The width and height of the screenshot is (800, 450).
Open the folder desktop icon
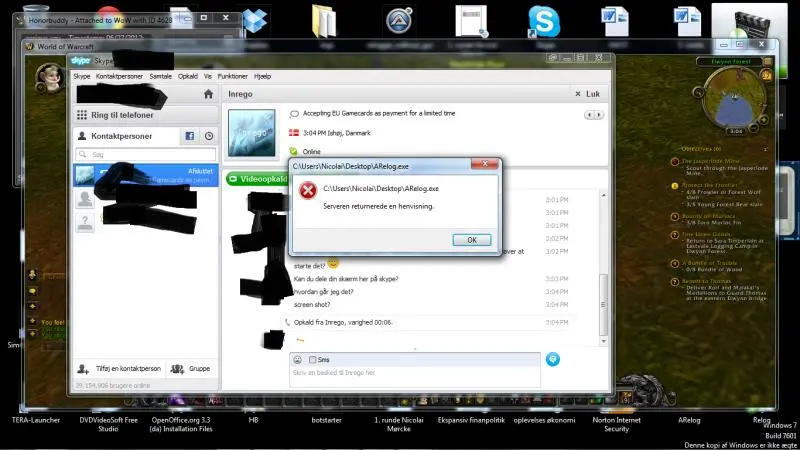324,21
